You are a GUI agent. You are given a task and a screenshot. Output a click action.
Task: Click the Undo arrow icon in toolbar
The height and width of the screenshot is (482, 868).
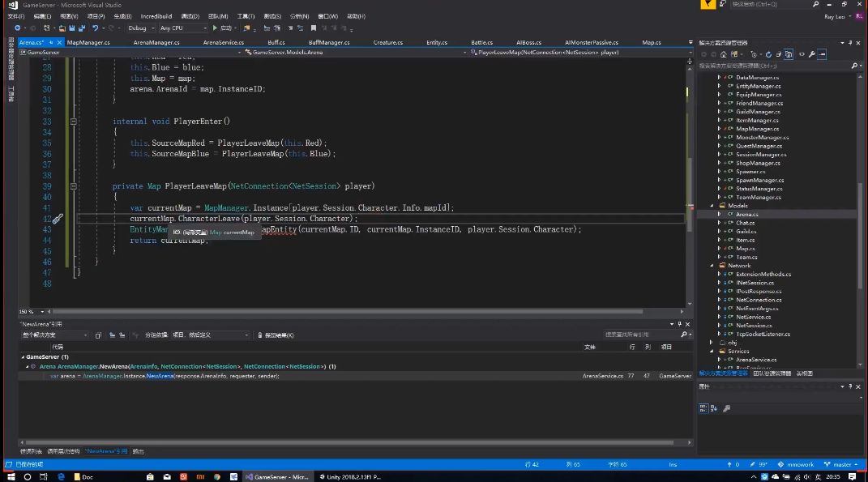(95, 28)
